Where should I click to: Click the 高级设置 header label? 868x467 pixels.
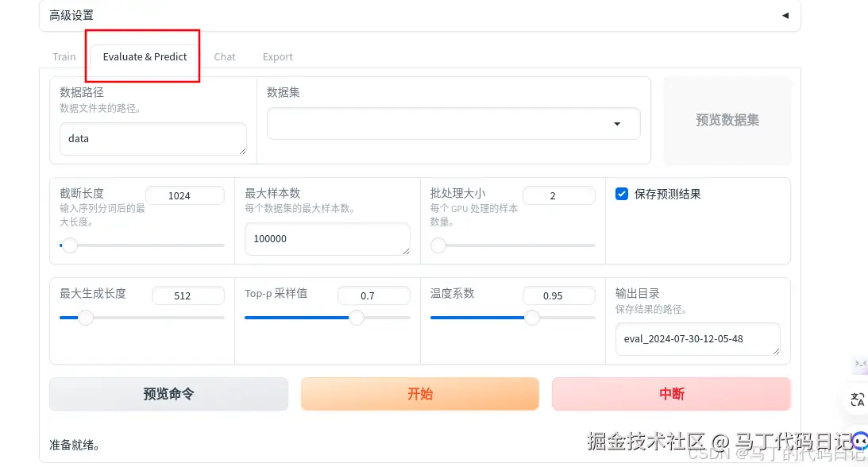[71, 16]
